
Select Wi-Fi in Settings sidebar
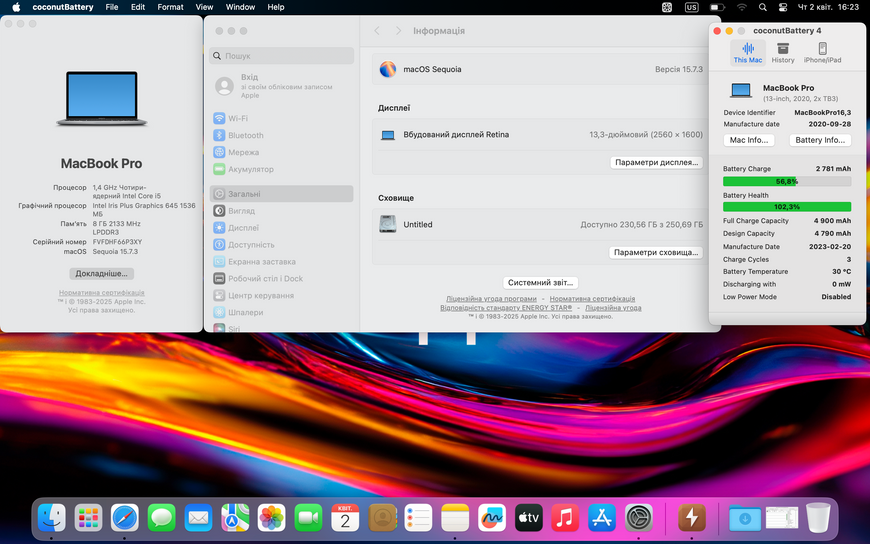[x=282, y=118]
